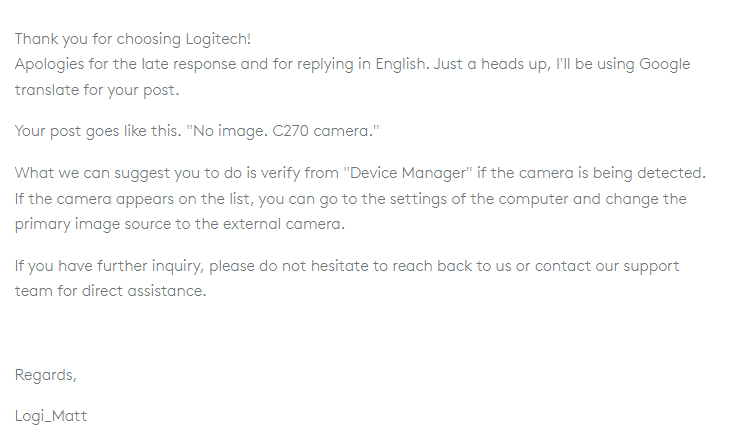
Task: Click the "Thank you for choosing Logitech!" line
Action: click(132, 39)
